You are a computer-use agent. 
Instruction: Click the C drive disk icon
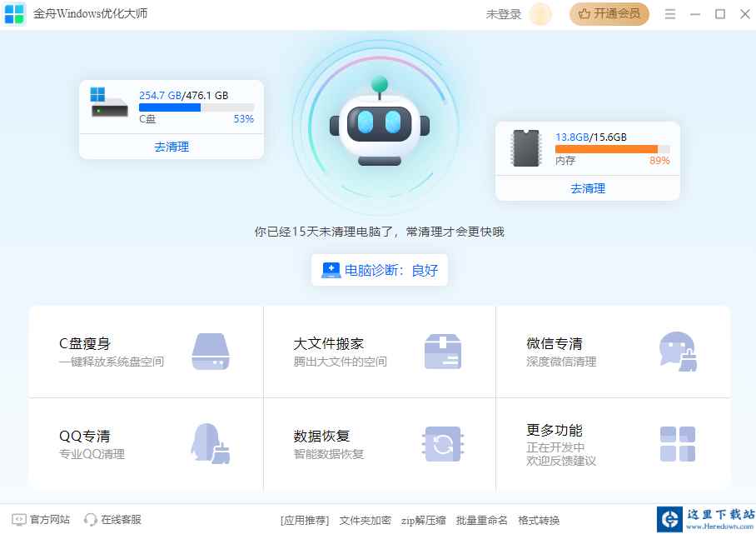(x=109, y=102)
